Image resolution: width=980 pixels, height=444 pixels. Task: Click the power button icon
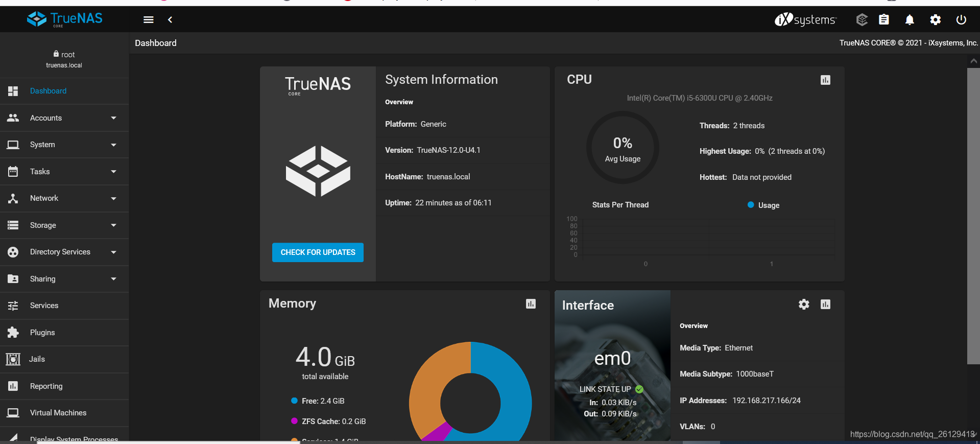(961, 19)
